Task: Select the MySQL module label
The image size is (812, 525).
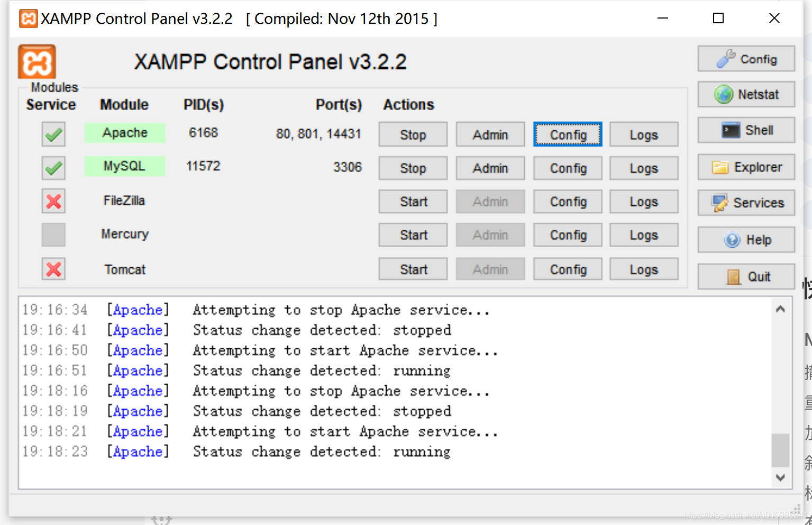Action: click(125, 166)
